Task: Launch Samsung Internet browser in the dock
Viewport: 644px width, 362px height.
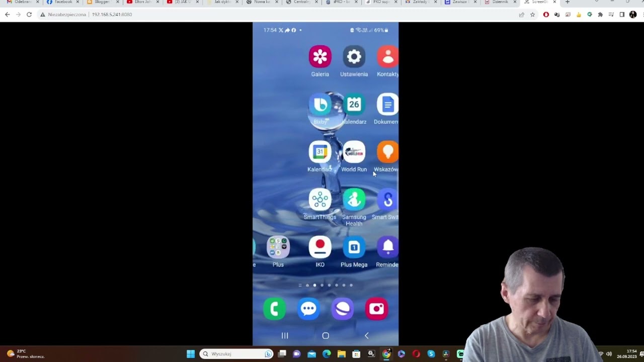Action: pos(343,309)
